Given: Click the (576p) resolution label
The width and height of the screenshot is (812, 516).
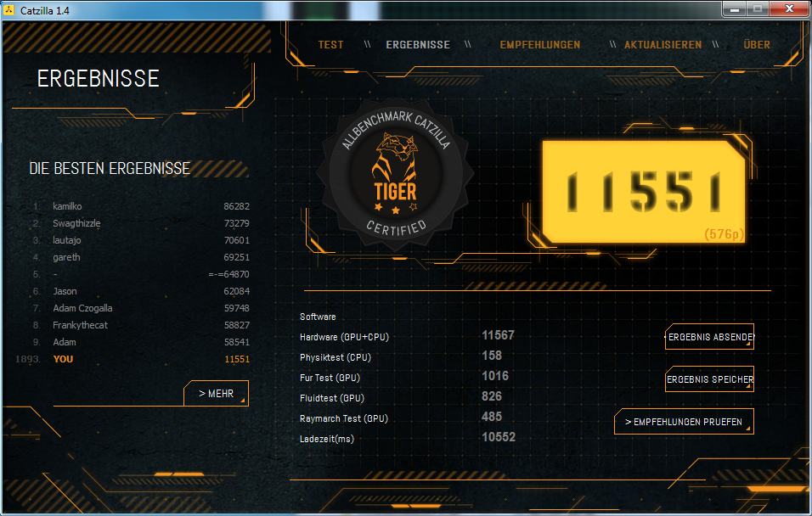Looking at the screenshot, I should pos(724,234).
